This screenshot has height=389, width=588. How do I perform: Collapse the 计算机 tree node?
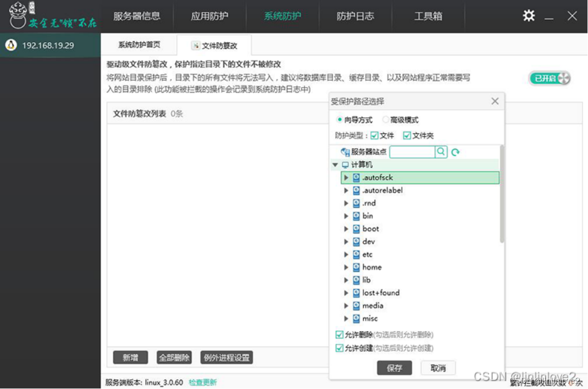coord(335,165)
